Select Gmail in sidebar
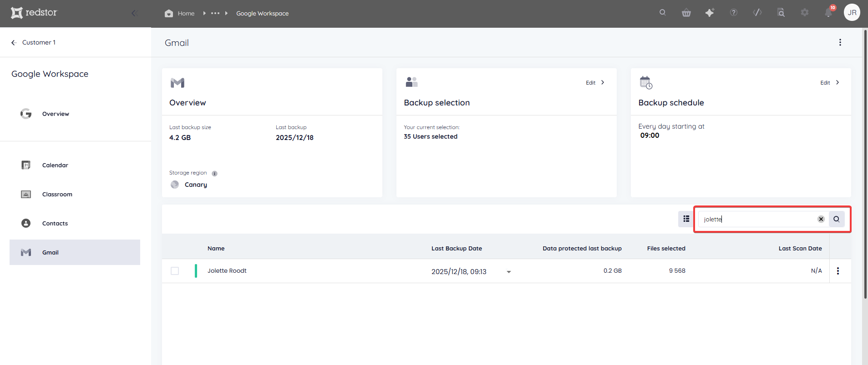868x365 pixels. tap(75, 252)
